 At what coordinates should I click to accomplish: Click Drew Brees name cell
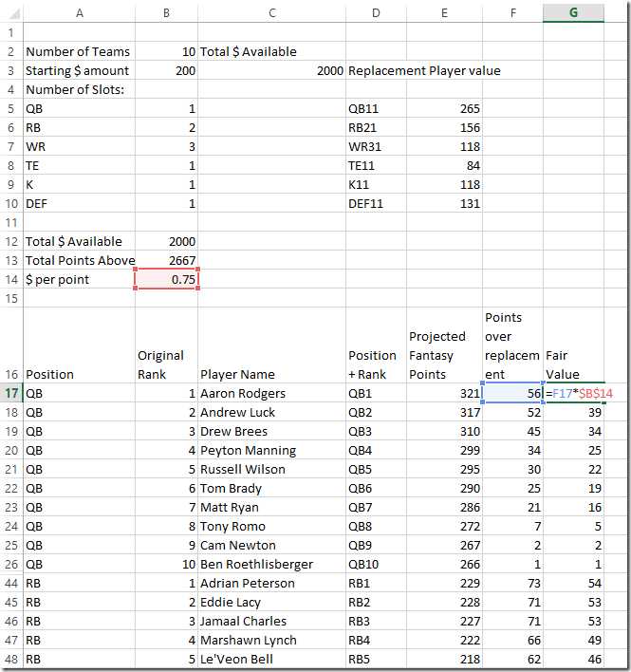pyautogui.click(x=272, y=431)
